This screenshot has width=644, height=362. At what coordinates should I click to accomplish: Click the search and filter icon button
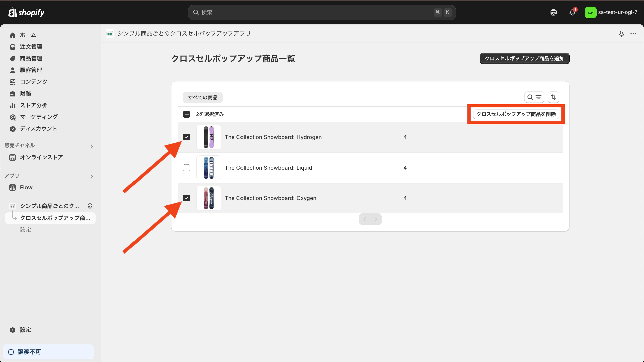tap(534, 97)
